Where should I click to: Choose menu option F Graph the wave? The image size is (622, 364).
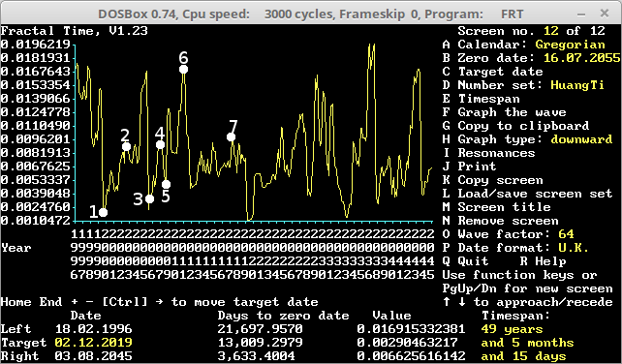tap(504, 112)
